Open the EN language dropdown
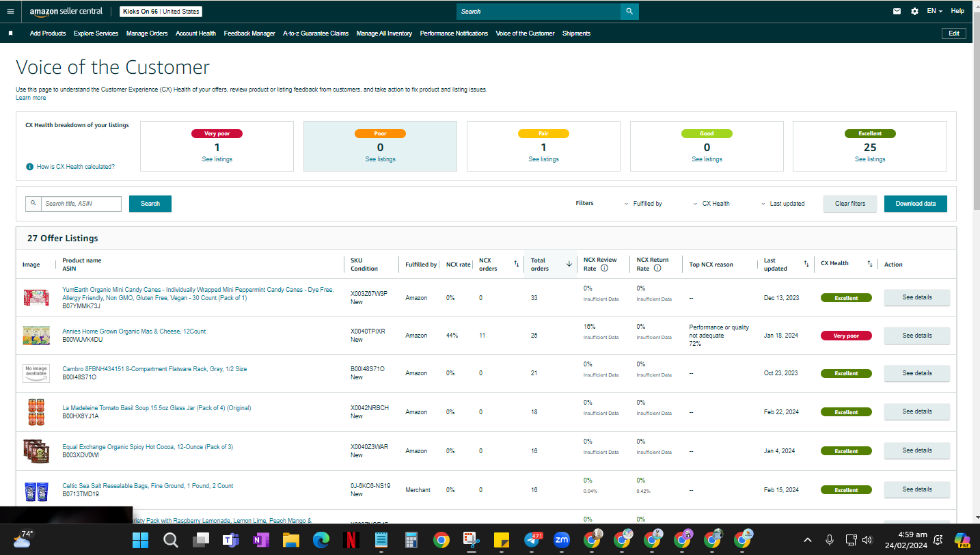The image size is (980, 555). [x=934, y=11]
